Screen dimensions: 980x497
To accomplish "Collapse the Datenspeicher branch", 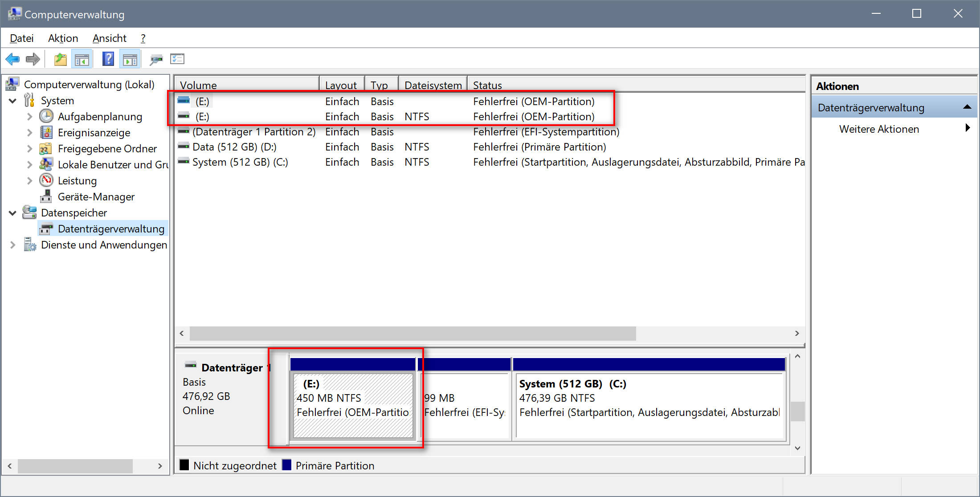I will pyautogui.click(x=12, y=212).
